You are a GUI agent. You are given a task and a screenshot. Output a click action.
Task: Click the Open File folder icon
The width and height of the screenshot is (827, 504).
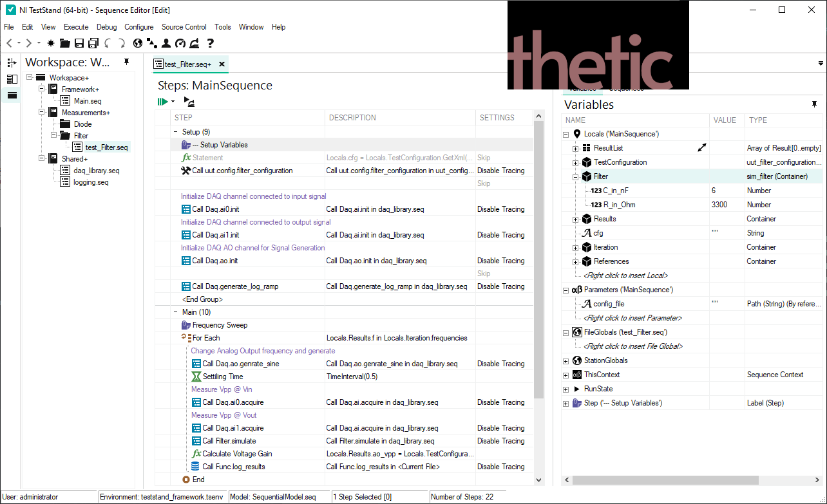click(x=65, y=43)
